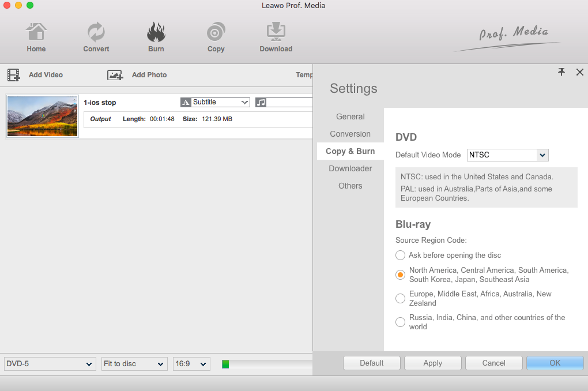Image resolution: width=588 pixels, height=391 pixels.
Task: Open the Downloader settings tab
Action: point(350,168)
